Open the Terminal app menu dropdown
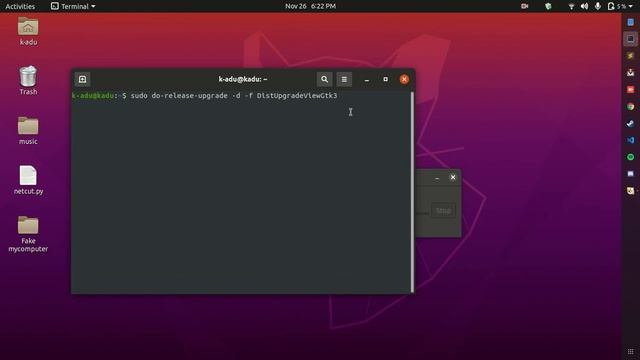640x360 pixels. tap(73, 6)
